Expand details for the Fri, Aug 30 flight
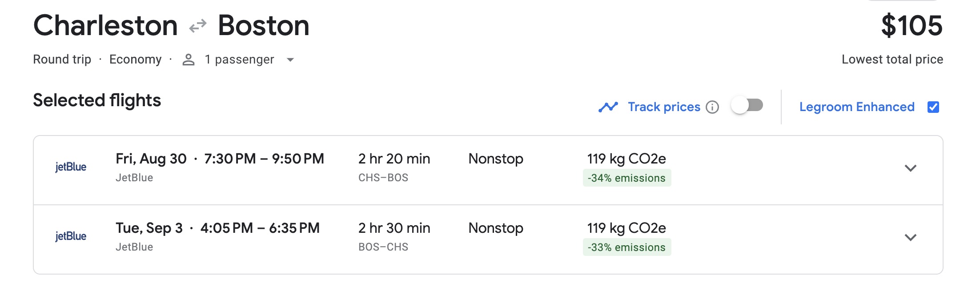Screen dimensions: 980x295 click(x=912, y=168)
